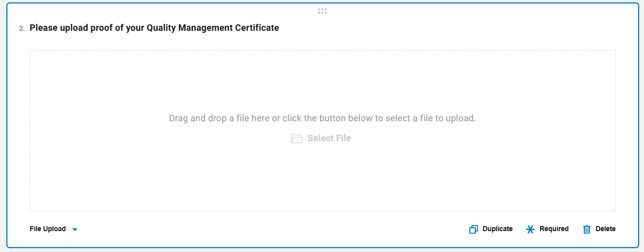The width and height of the screenshot is (644, 252).
Task: Click the empty lower area of the upload box
Action: coord(322,184)
